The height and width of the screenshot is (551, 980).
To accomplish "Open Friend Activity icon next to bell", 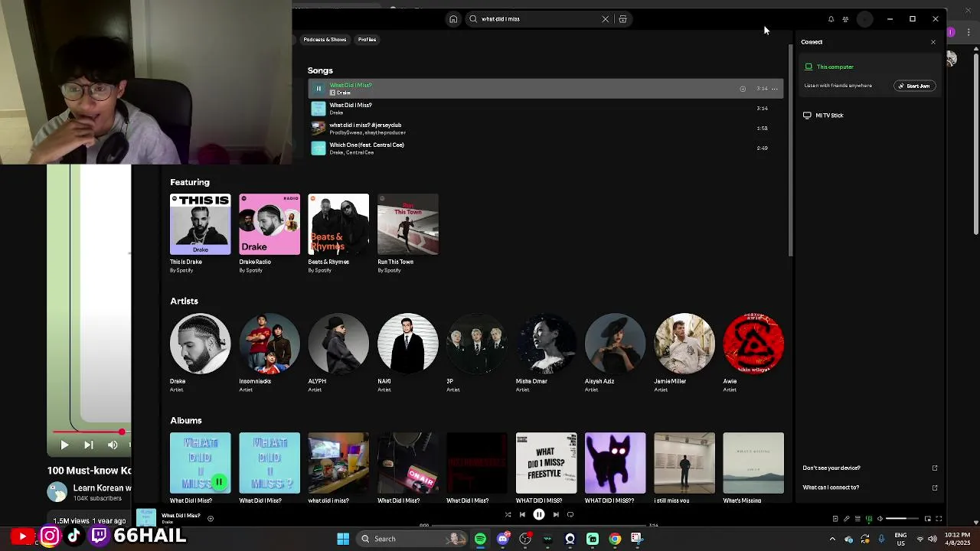I will 845,19.
